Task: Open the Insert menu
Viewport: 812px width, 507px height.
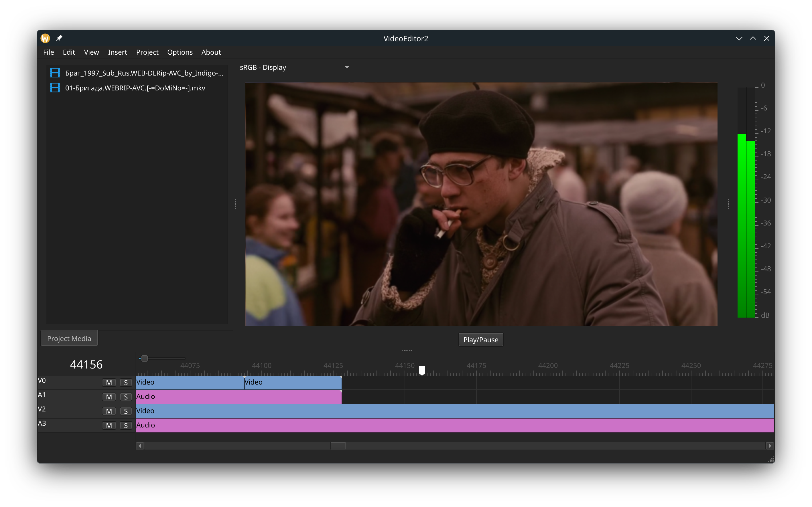Action: tap(117, 52)
